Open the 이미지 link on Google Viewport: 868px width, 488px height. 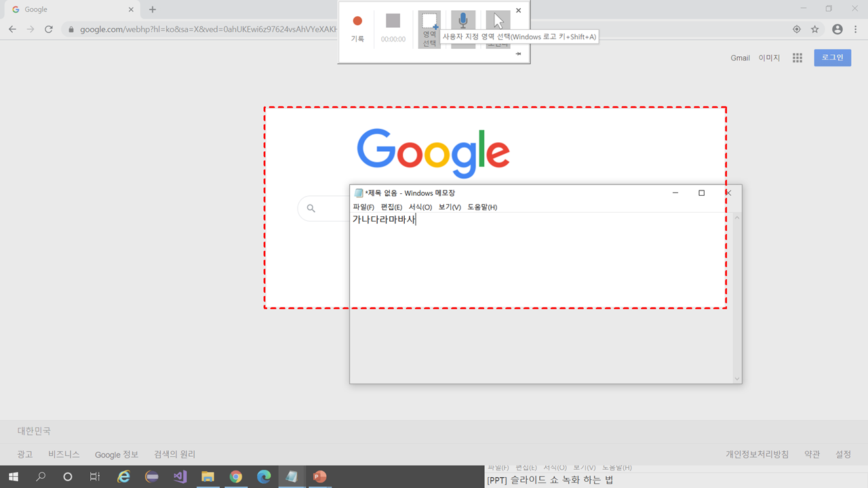(769, 58)
